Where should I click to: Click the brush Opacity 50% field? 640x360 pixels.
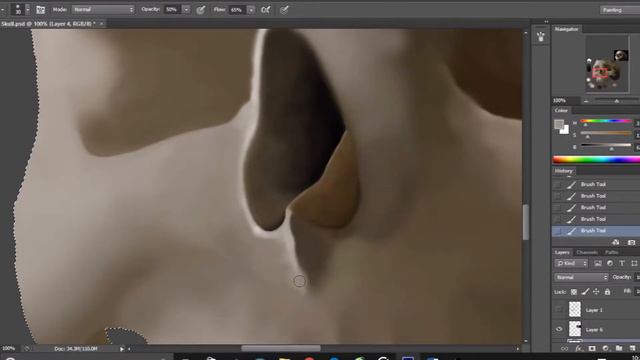coord(172,9)
